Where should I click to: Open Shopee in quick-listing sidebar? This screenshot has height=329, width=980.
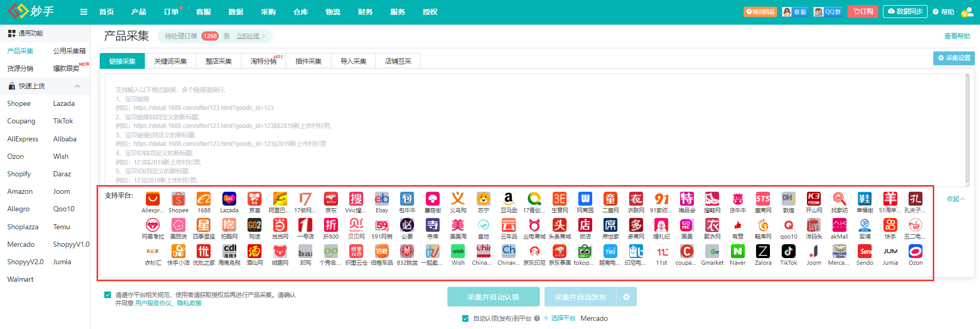click(x=19, y=103)
